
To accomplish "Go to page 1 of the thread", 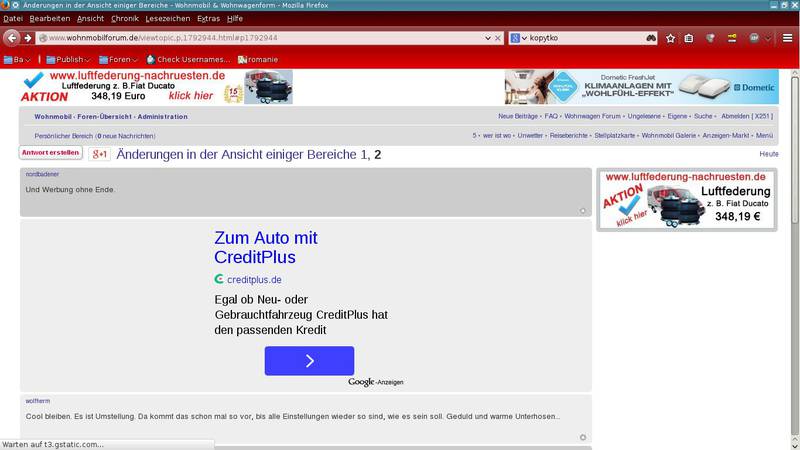I will [x=363, y=155].
